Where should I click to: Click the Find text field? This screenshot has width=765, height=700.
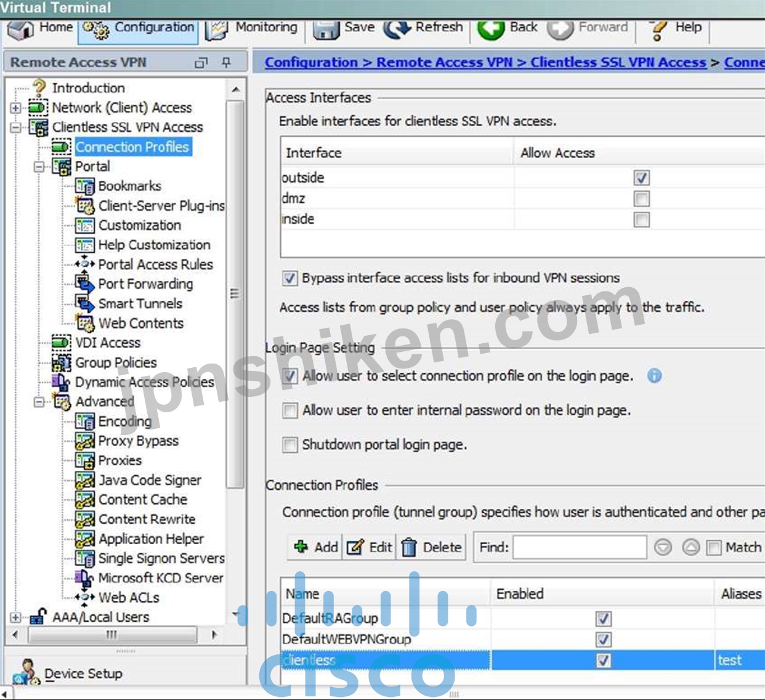[x=580, y=547]
